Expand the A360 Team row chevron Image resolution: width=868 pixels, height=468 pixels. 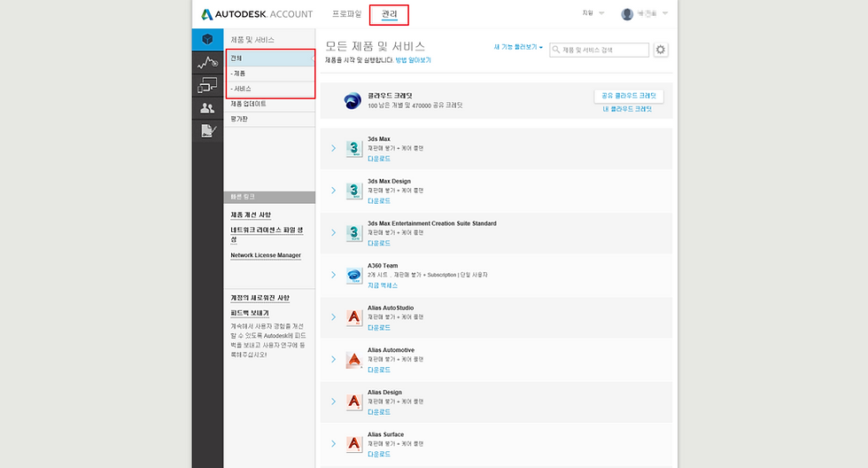333,275
